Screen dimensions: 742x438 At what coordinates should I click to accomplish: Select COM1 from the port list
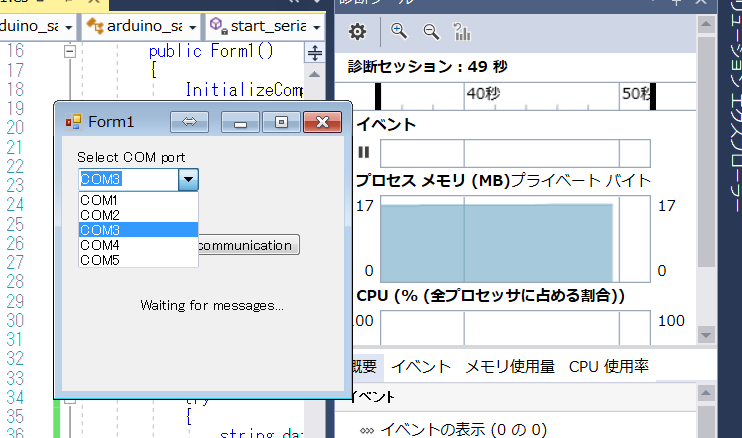138,200
